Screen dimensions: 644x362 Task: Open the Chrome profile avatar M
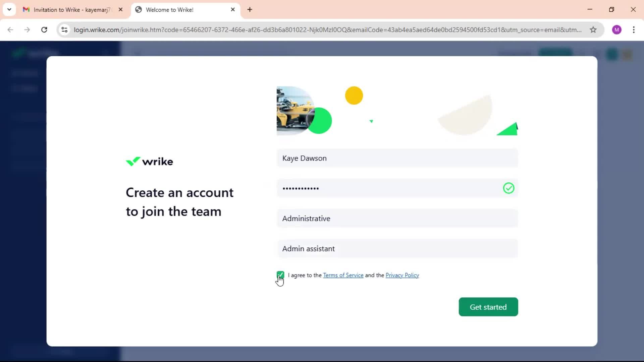coord(616,29)
